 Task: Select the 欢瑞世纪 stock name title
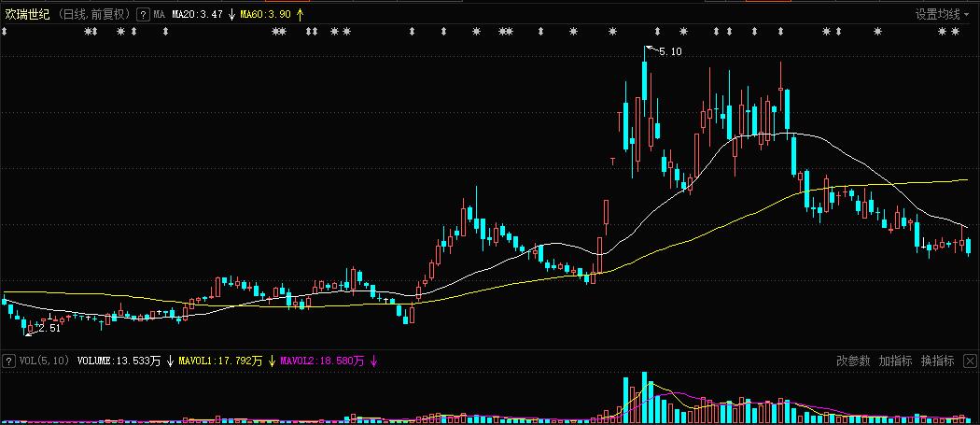tap(26, 15)
